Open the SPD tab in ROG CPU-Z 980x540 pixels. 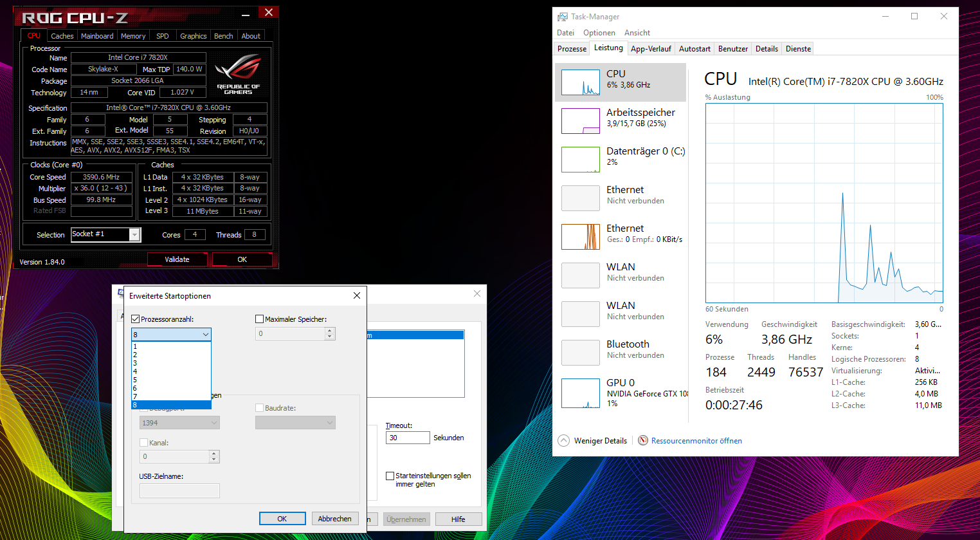click(163, 36)
